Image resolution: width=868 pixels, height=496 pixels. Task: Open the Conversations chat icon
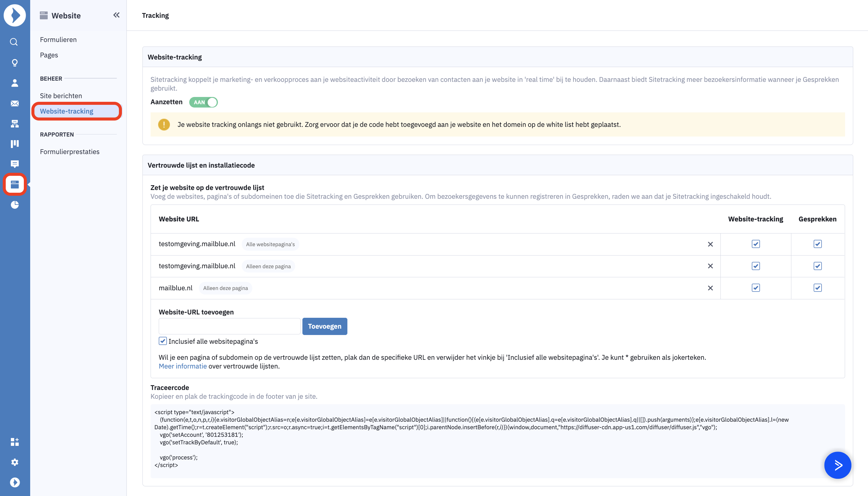click(x=14, y=164)
